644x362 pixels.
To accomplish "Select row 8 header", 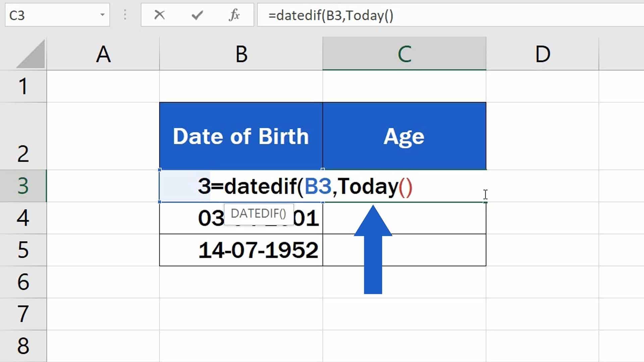I will click(23, 346).
